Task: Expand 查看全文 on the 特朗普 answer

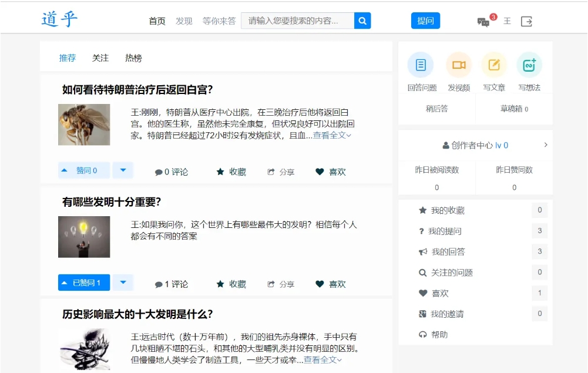Action: (332, 135)
